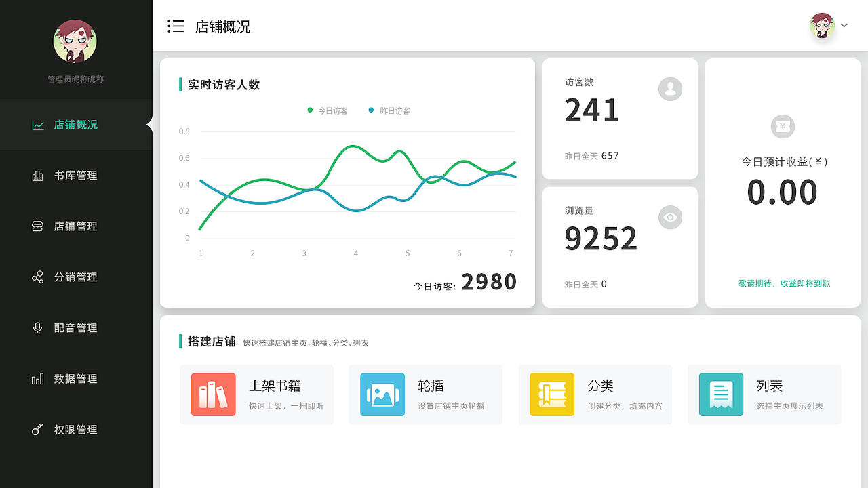Click the red books icon for 上架书籍
The width and height of the screenshot is (868, 488).
pyautogui.click(x=214, y=394)
